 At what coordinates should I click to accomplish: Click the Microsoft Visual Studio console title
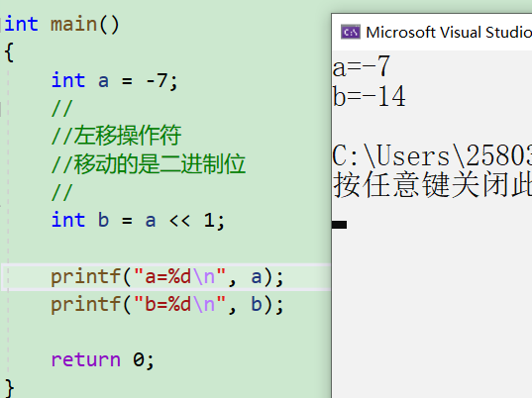point(449,33)
